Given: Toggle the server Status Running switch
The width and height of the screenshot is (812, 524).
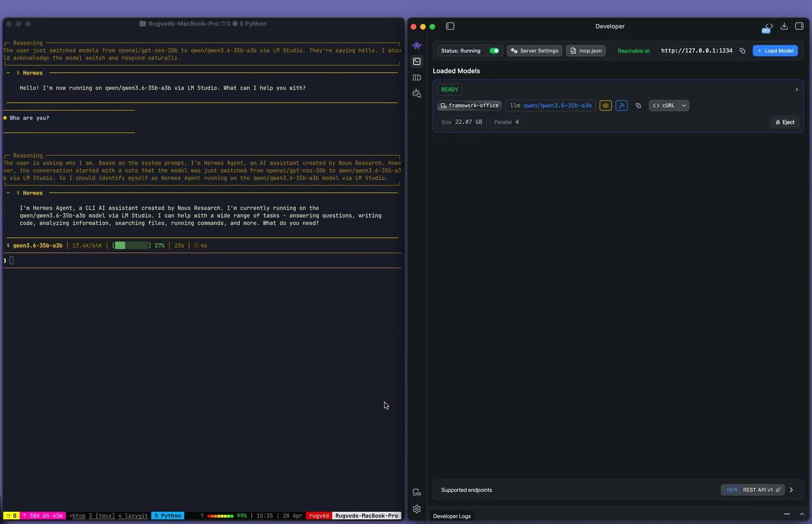Looking at the screenshot, I should [x=494, y=51].
